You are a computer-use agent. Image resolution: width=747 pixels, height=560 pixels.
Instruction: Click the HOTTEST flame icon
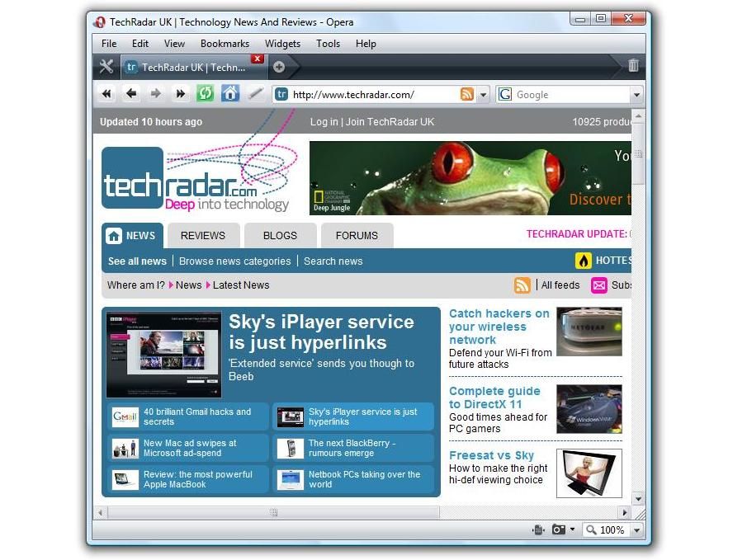tap(583, 261)
